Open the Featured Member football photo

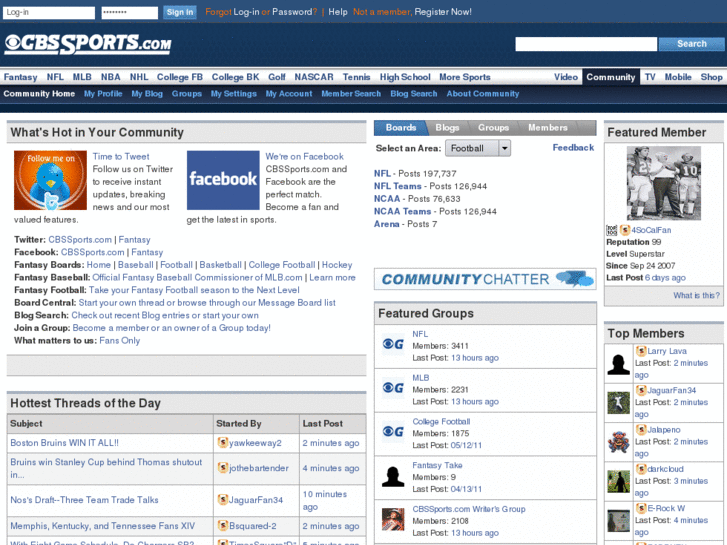click(663, 183)
